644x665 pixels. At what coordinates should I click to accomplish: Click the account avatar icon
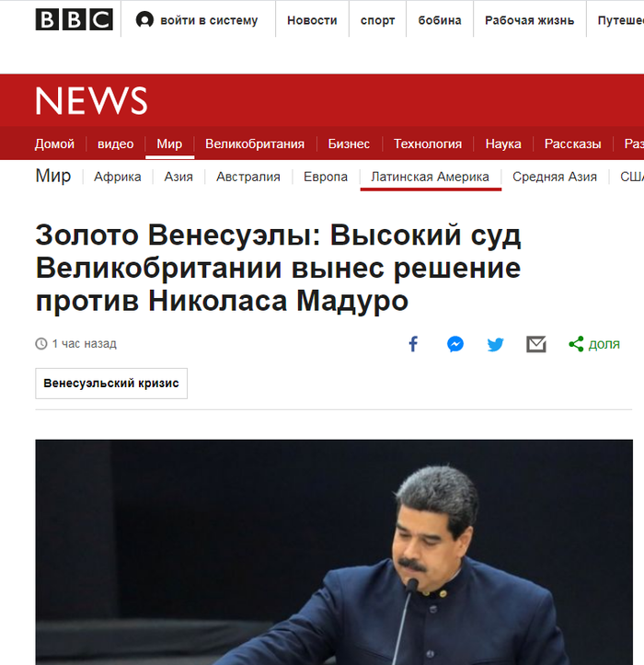point(144,20)
